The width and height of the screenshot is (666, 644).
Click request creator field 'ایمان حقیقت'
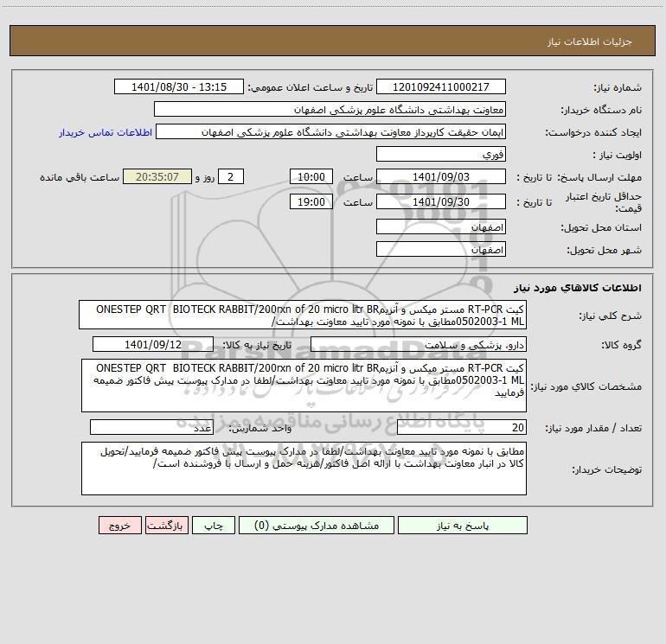(x=331, y=131)
